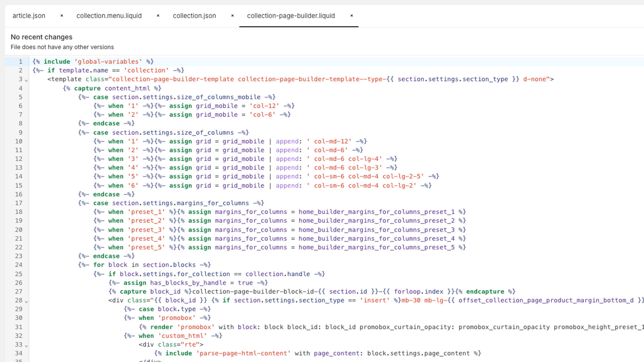Image resolution: width=644 pixels, height=362 pixels.
Task: Click line number 24 in the gutter
Action: point(19,265)
